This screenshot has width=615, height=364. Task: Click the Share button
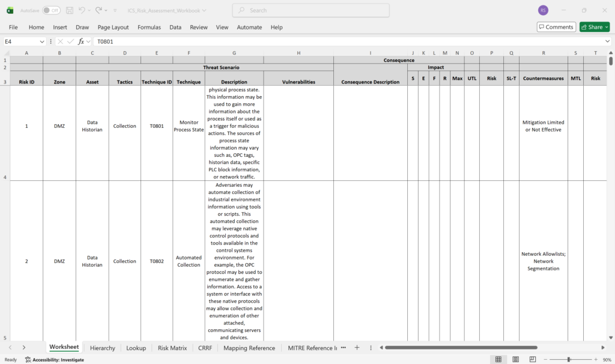point(595,27)
